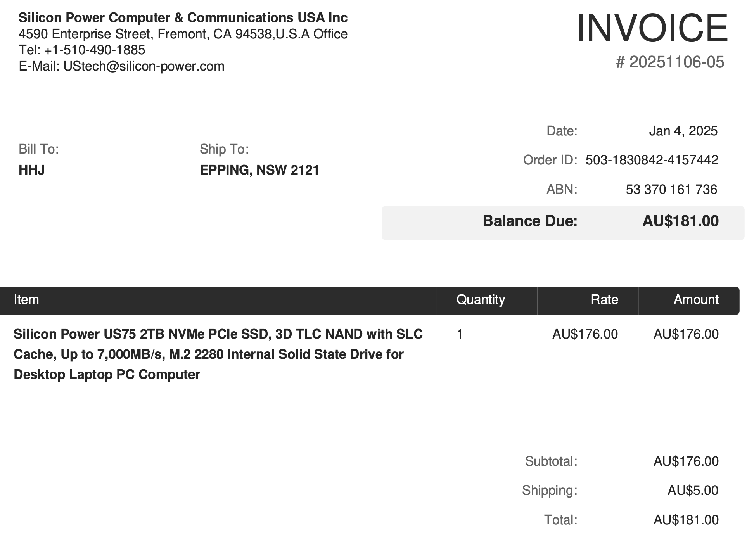The image size is (754, 560).
Task: Click the telephone number +1-510-490-1885
Action: coord(95,50)
